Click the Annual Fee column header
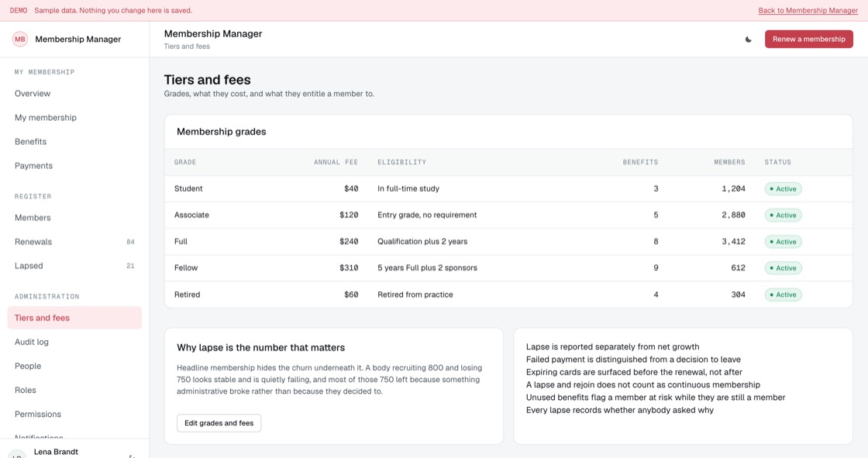 (336, 162)
